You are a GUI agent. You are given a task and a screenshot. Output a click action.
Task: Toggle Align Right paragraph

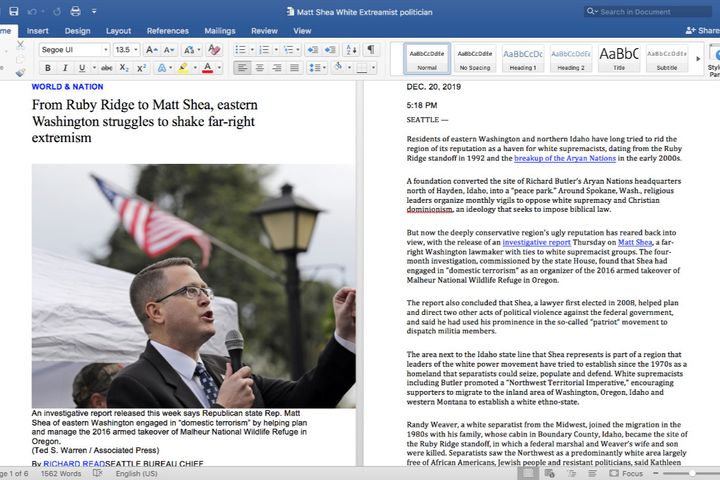point(277,68)
